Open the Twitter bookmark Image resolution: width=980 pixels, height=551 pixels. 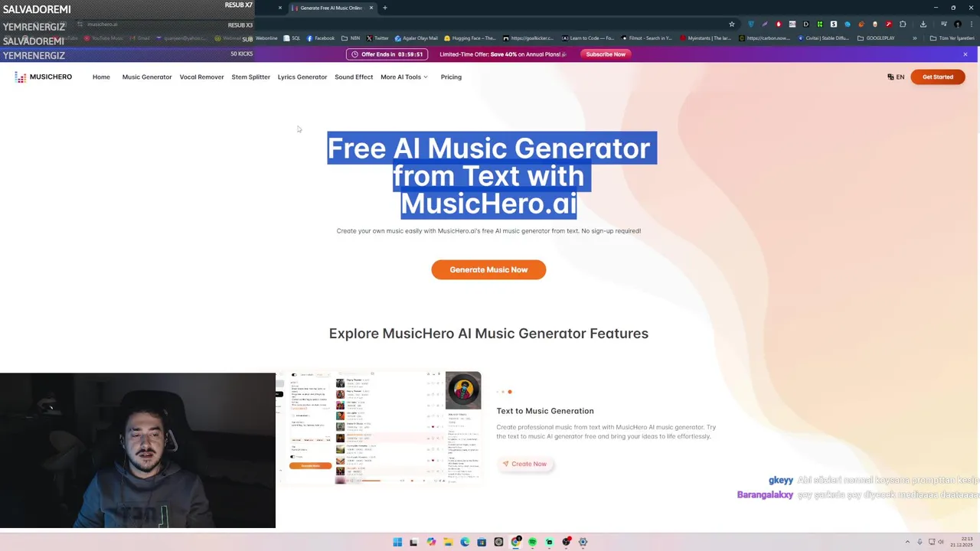click(377, 38)
